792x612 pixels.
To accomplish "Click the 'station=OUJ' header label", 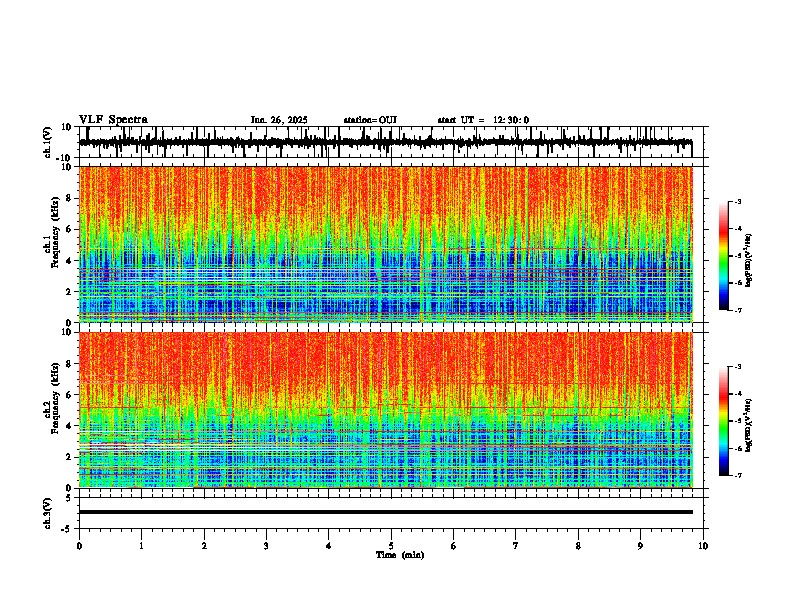I will pos(370,120).
